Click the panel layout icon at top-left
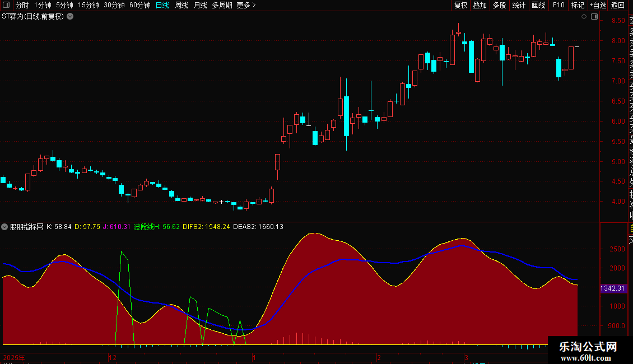This screenshot has width=633, height=364. tap(6, 5)
